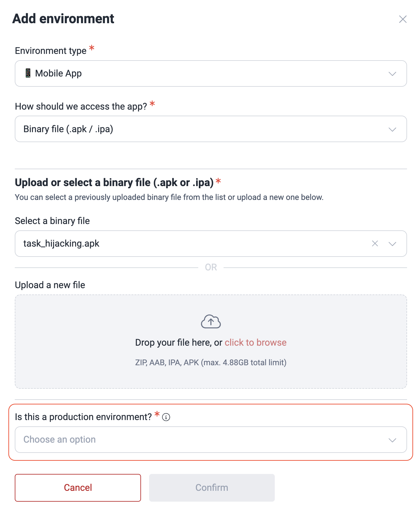Screen dimensions: 420x517
Task: Click the OR divider between file options
Action: point(211,267)
